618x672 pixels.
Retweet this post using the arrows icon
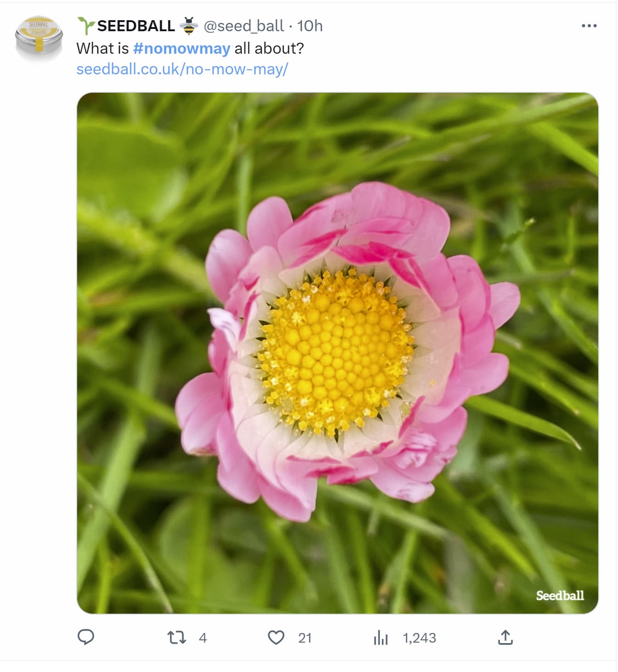click(x=177, y=638)
